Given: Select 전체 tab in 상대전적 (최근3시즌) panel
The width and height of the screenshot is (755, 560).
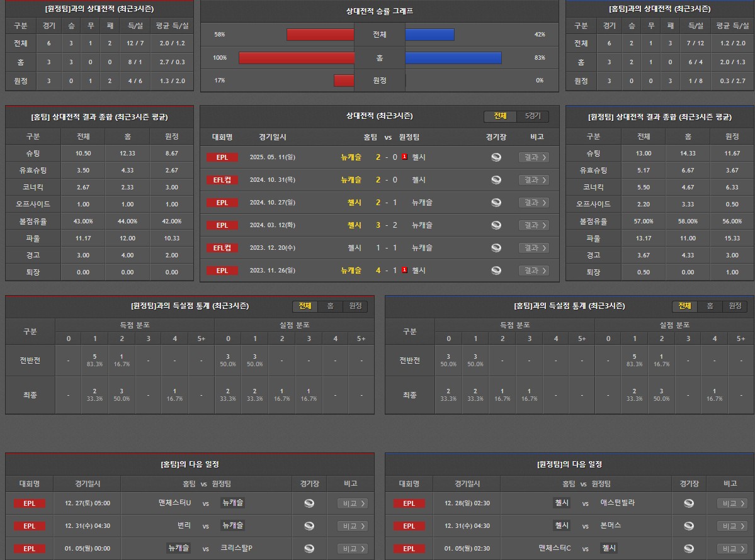Looking at the screenshot, I should point(500,116).
